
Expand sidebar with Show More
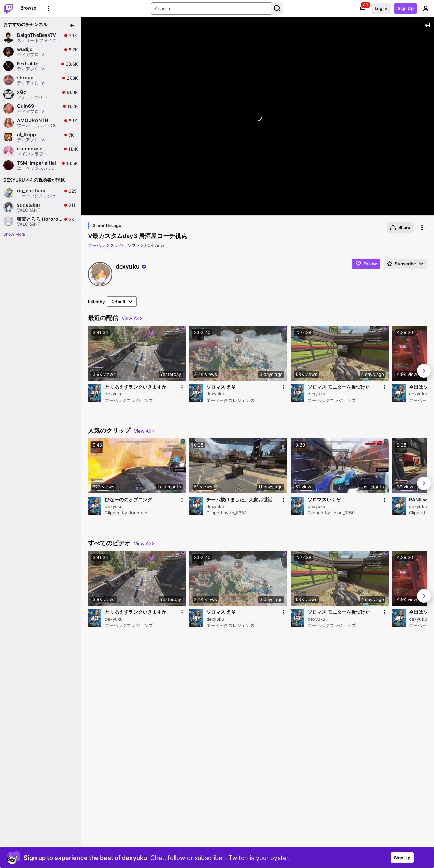14,234
